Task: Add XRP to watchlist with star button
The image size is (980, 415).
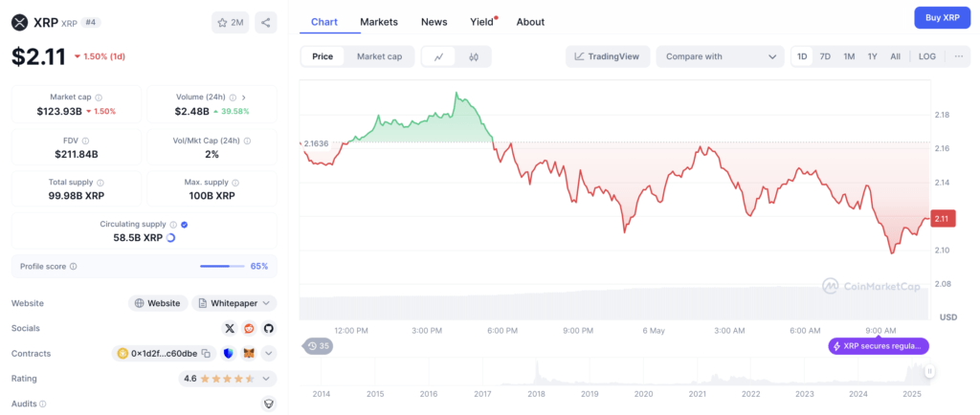Action: pos(230,22)
